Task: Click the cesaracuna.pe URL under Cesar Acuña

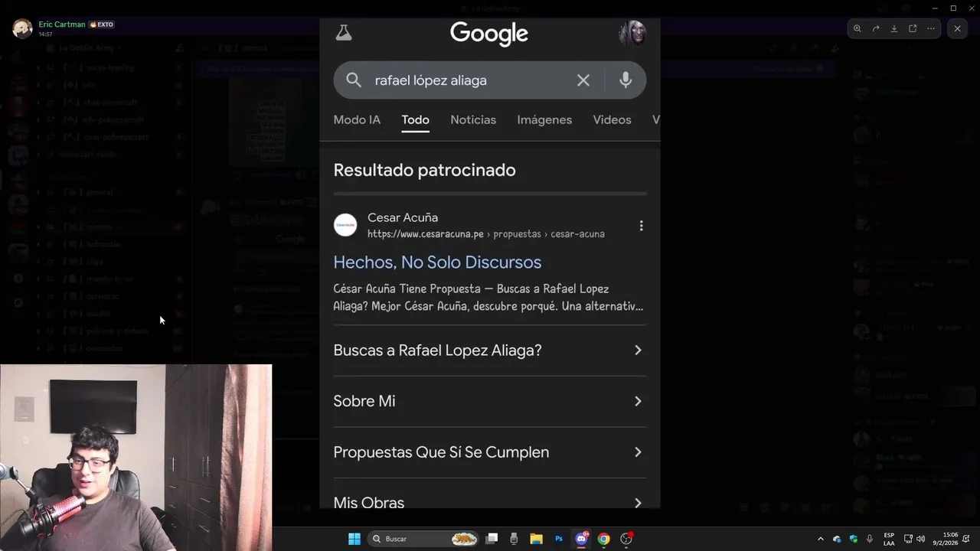Action: 485,234
